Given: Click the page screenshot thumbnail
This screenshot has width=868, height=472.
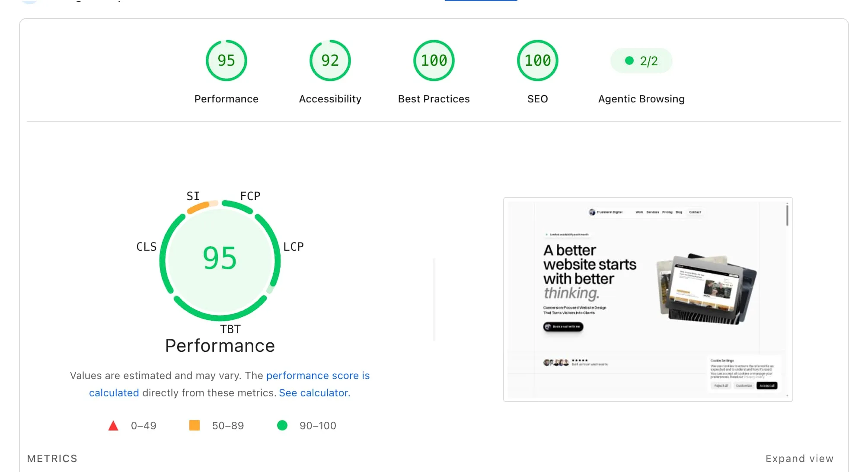Looking at the screenshot, I should (648, 300).
